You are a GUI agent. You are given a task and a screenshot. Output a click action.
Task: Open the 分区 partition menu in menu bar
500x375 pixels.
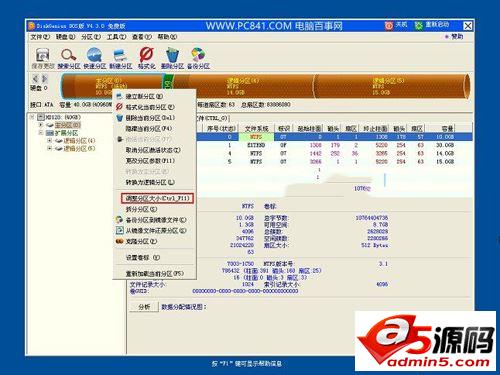click(x=91, y=37)
